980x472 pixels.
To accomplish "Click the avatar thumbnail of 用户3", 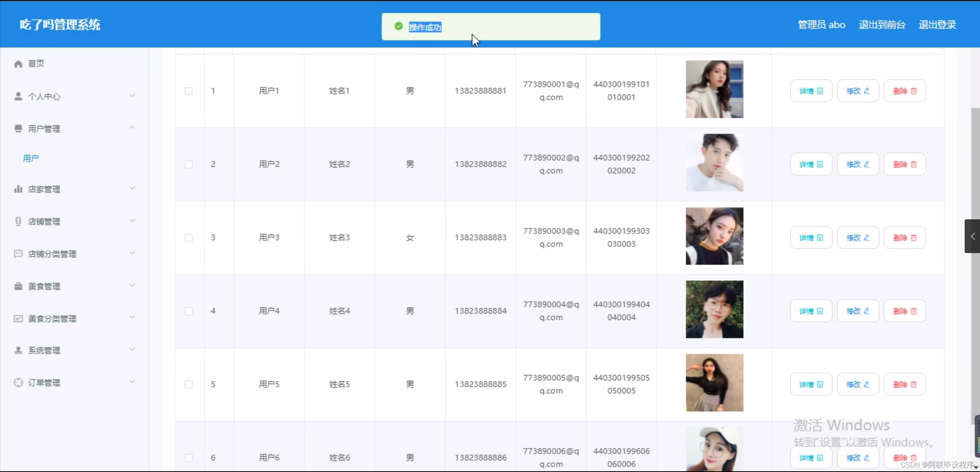I will (x=714, y=236).
